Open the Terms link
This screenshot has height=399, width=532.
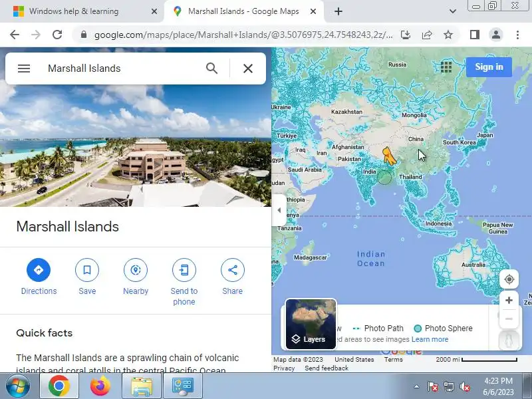pos(393,359)
